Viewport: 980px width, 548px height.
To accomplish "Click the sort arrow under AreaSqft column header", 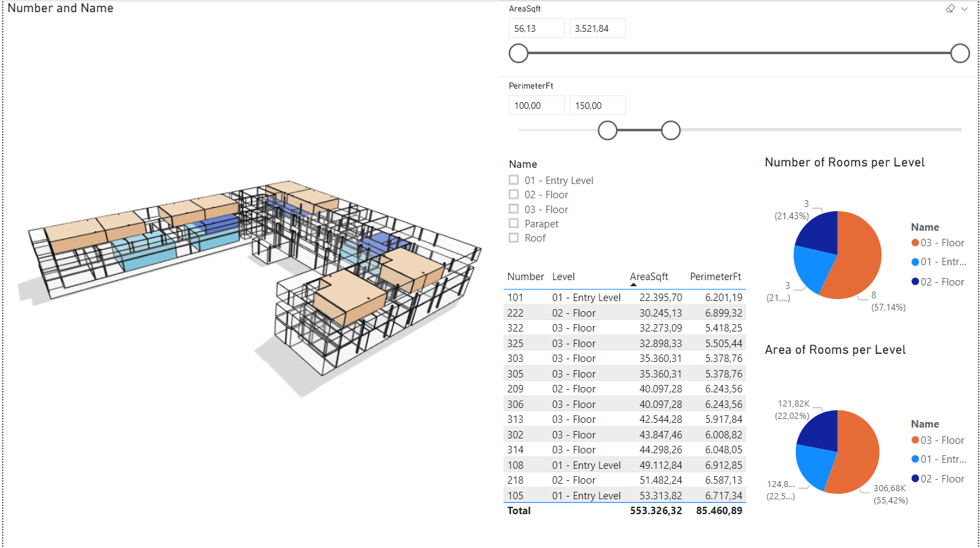I will (x=633, y=286).
